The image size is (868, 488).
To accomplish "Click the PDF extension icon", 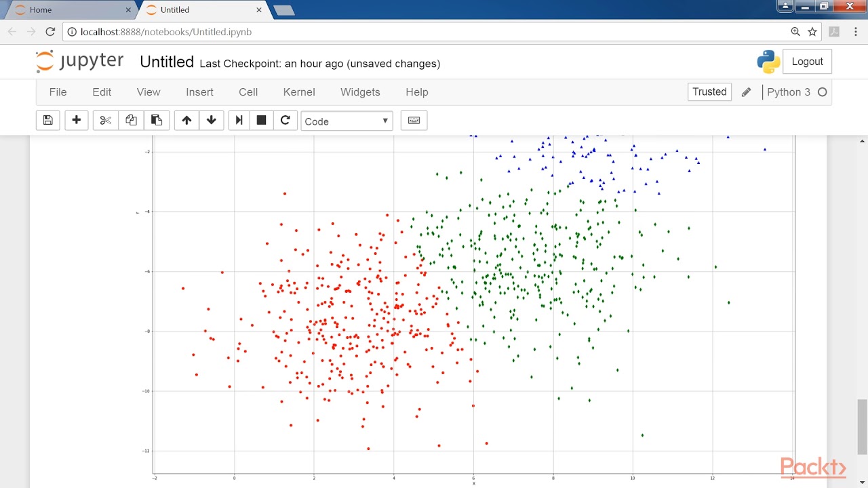I will [834, 32].
